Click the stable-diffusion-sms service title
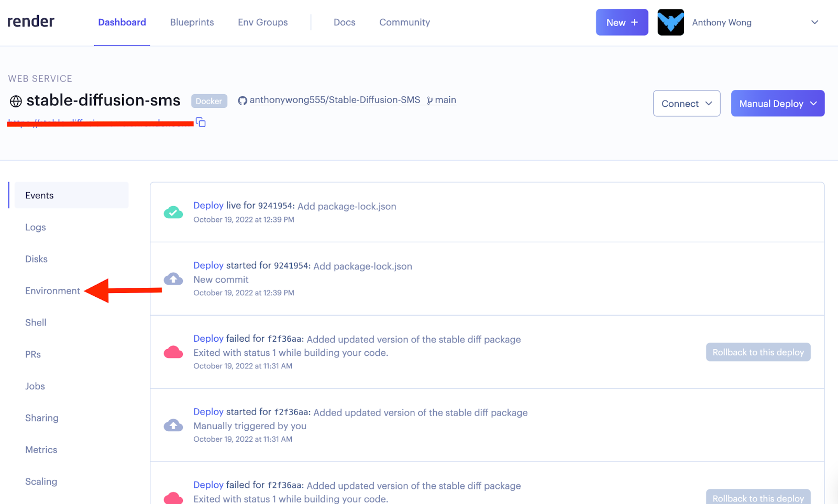 coord(103,100)
